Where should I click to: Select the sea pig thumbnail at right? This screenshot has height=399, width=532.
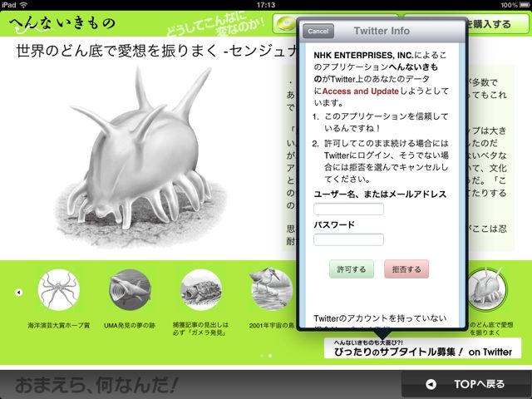coord(487,289)
